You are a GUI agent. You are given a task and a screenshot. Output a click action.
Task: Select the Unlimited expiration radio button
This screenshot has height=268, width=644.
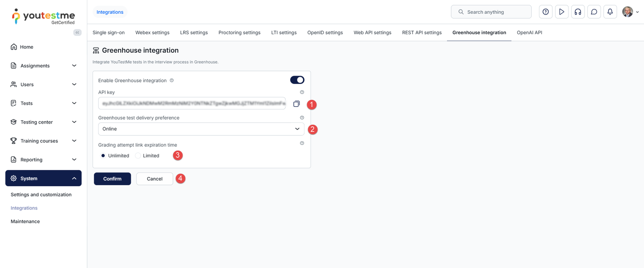(103, 156)
